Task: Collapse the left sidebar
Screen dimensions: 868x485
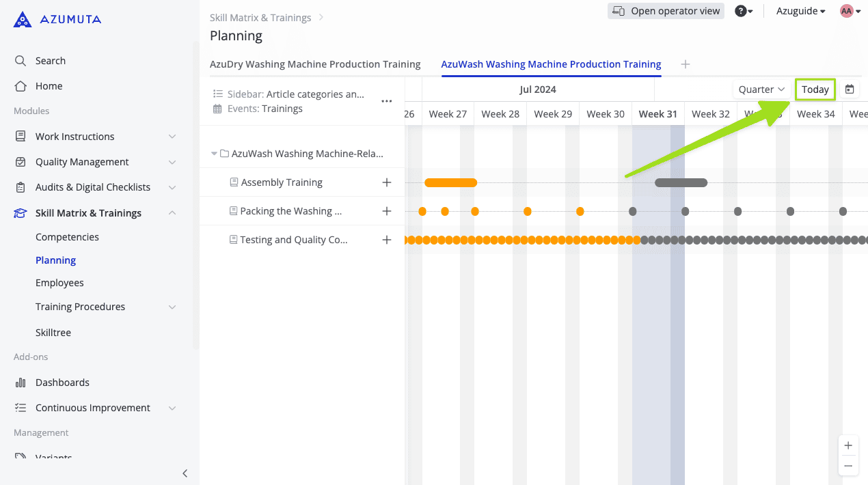Action: click(x=185, y=473)
